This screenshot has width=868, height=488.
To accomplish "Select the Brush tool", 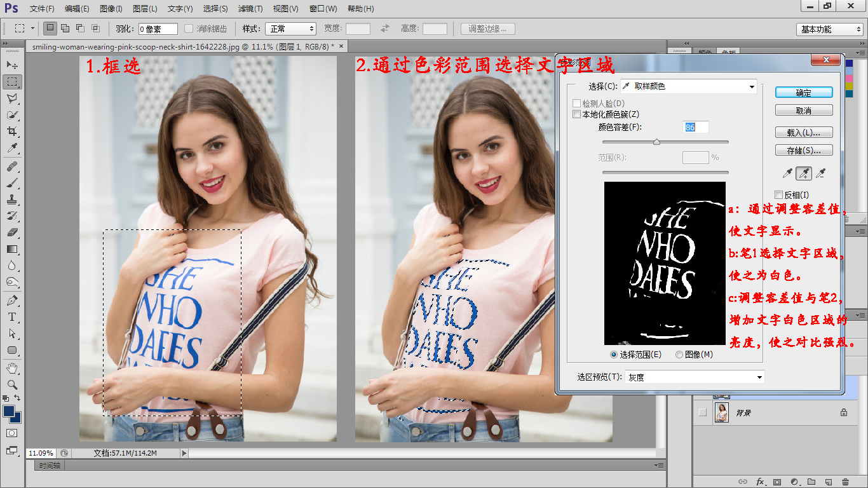I will tap(12, 183).
